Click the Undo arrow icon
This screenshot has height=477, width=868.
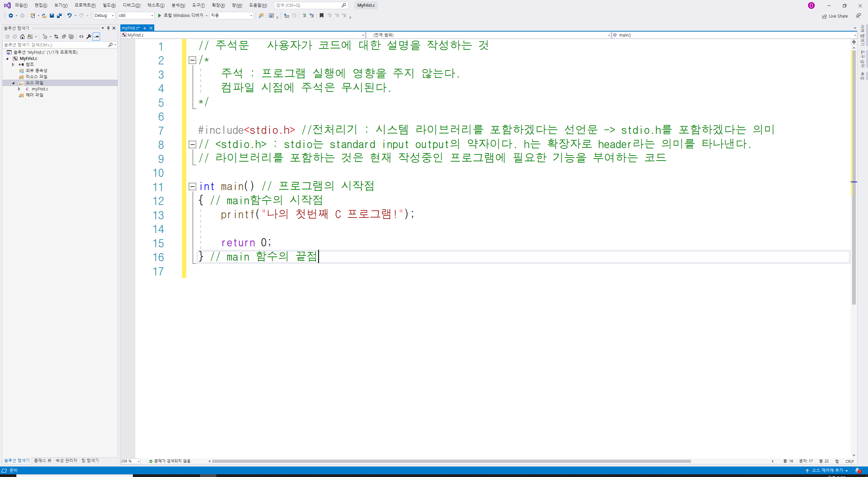click(x=69, y=16)
